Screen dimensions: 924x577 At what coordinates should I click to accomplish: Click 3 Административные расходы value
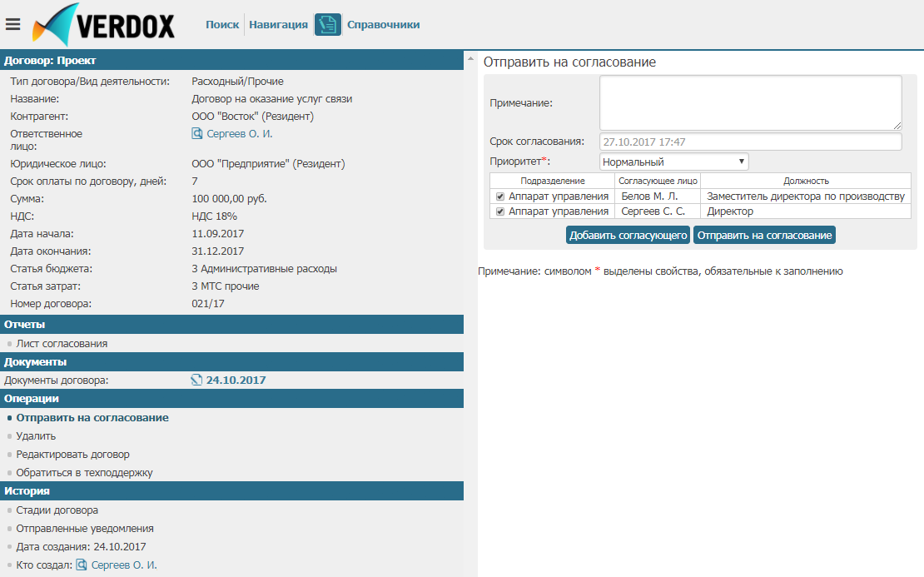pyautogui.click(x=264, y=269)
